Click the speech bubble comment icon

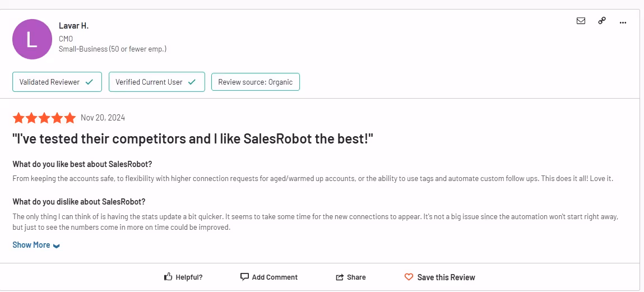[x=244, y=277]
